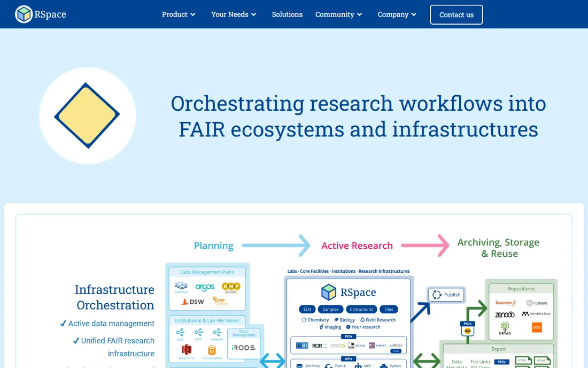
Task: Select the Instruments pill
Action: (x=361, y=310)
